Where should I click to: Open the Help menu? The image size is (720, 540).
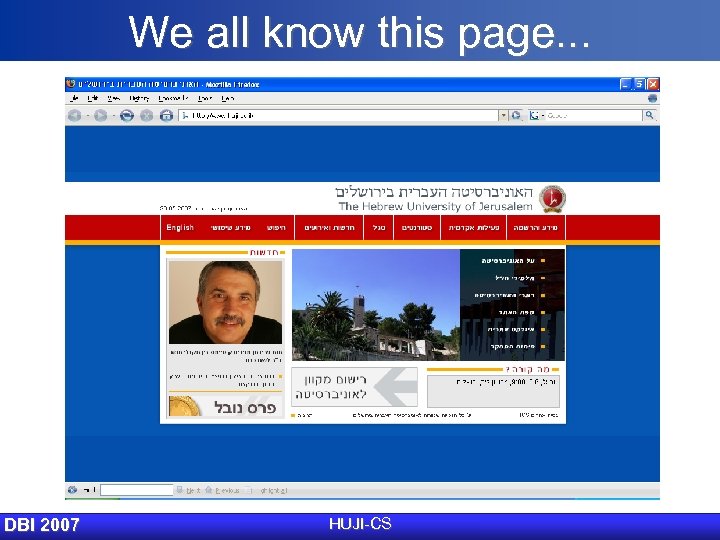pos(227,98)
